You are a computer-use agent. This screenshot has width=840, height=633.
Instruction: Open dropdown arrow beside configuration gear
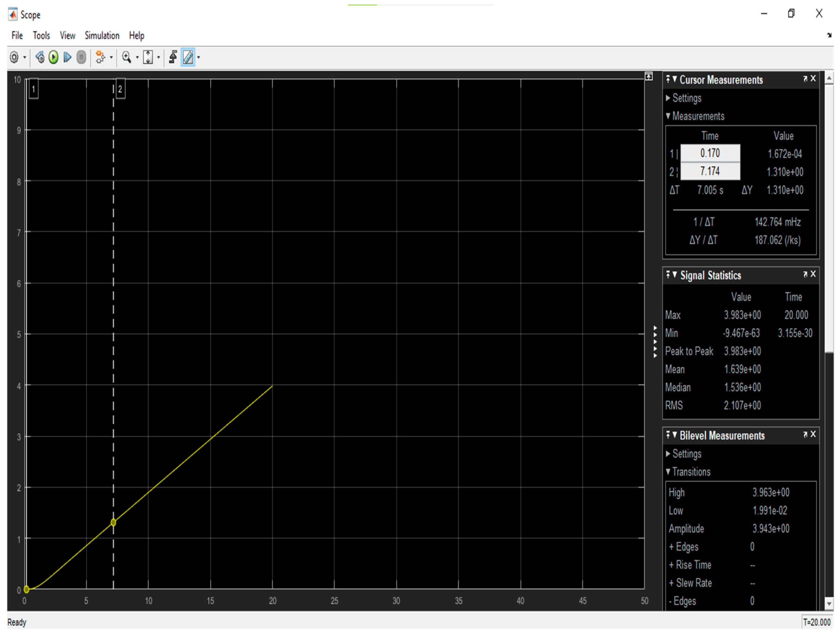[25, 58]
